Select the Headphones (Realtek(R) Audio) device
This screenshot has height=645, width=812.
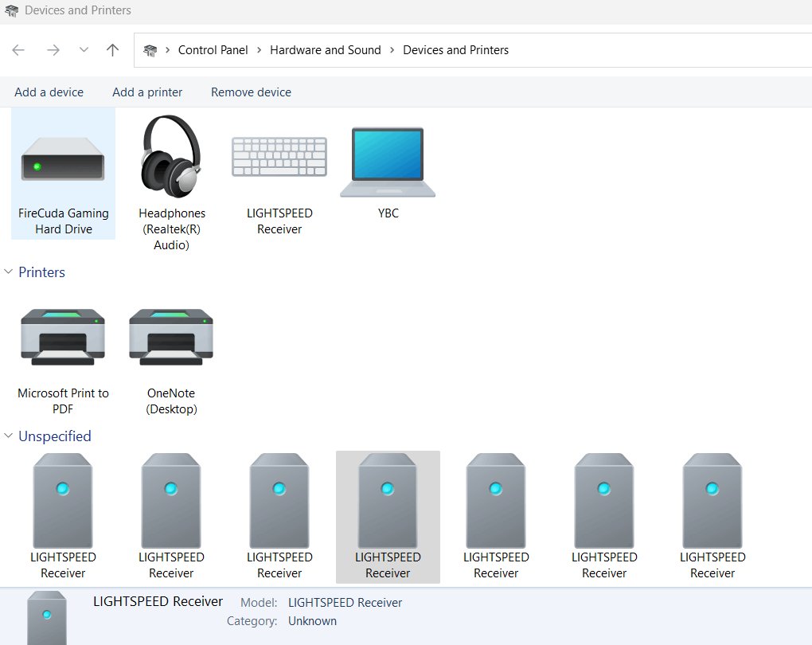[x=171, y=159]
